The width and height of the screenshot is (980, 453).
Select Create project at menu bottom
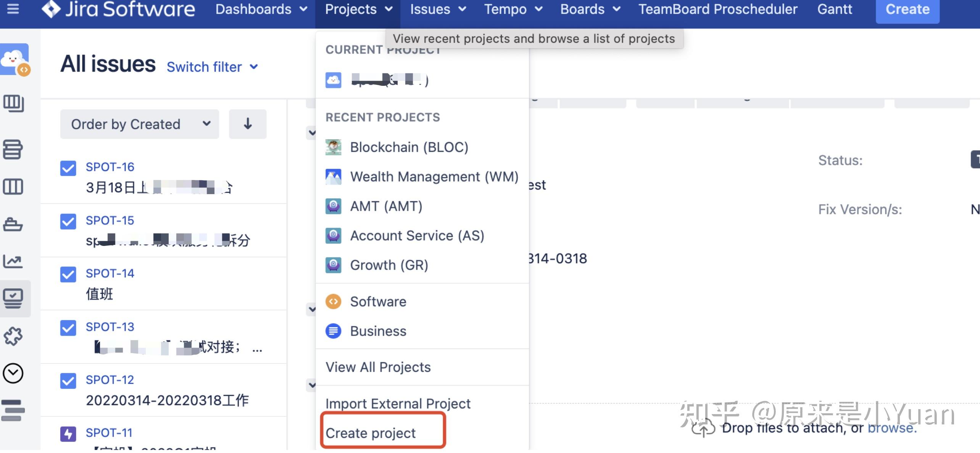[371, 433]
